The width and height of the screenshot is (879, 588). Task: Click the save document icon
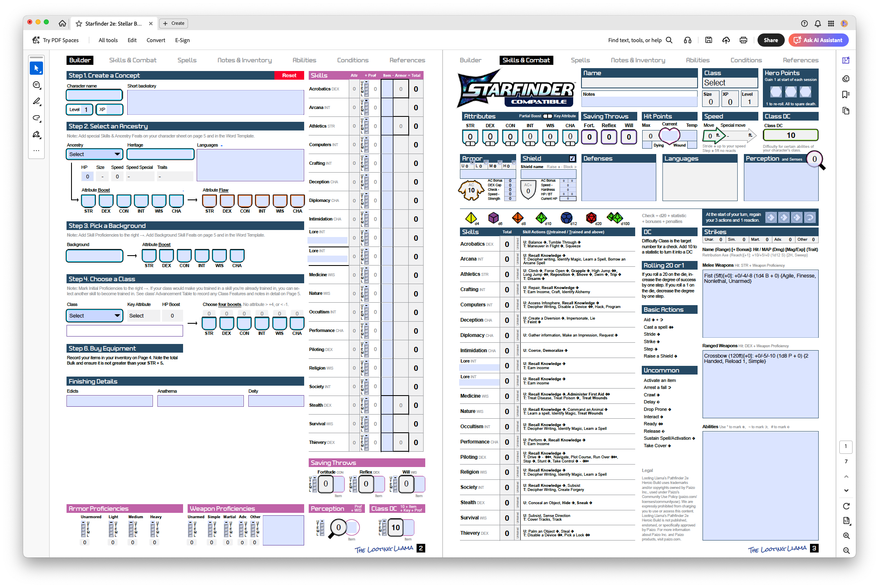(708, 40)
